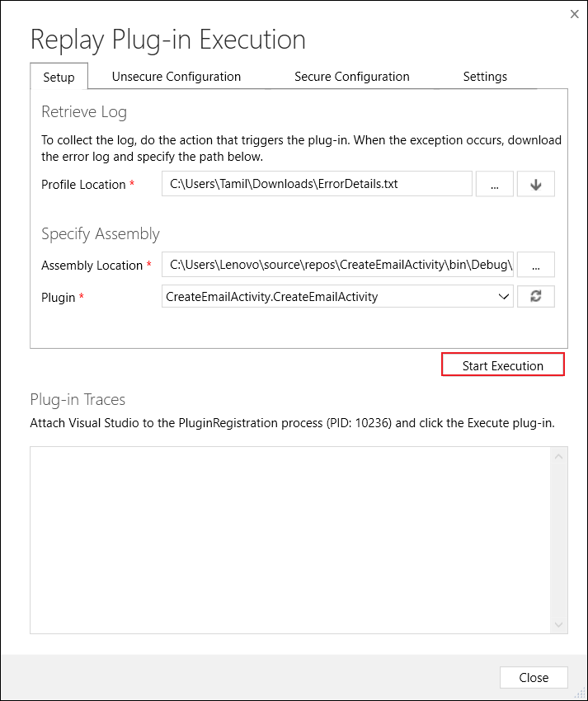
Task: Click the traces scrollbar up arrow
Action: click(x=558, y=456)
